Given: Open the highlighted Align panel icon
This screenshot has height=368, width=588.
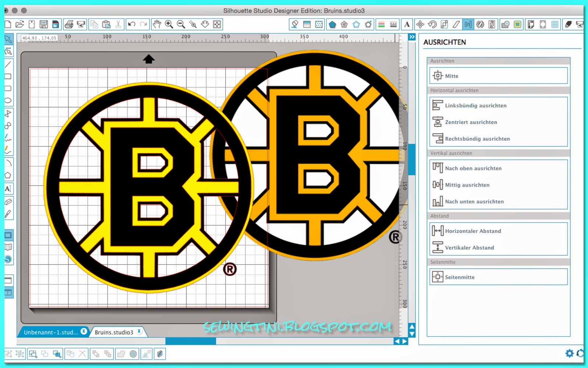Looking at the screenshot, I should click(x=468, y=25).
